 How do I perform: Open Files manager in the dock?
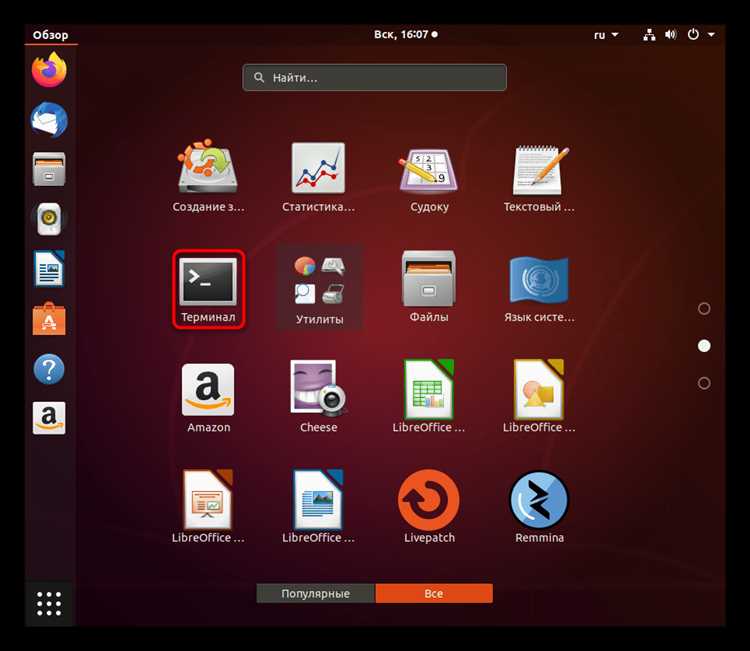(x=49, y=169)
